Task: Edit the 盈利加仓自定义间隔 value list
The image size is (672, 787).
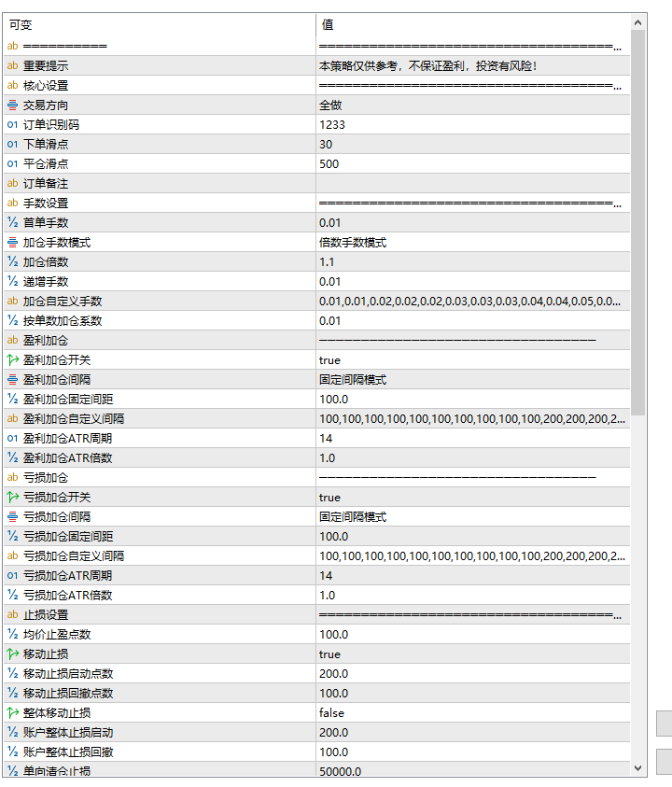Action: [x=473, y=418]
